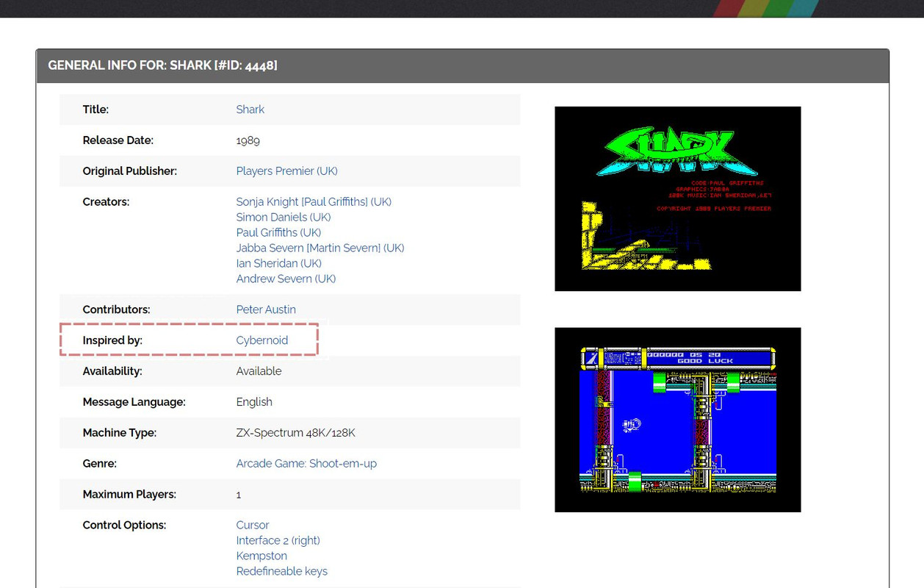Select the Release Date: label
Image resolution: width=924 pixels, height=588 pixels.
[118, 140]
